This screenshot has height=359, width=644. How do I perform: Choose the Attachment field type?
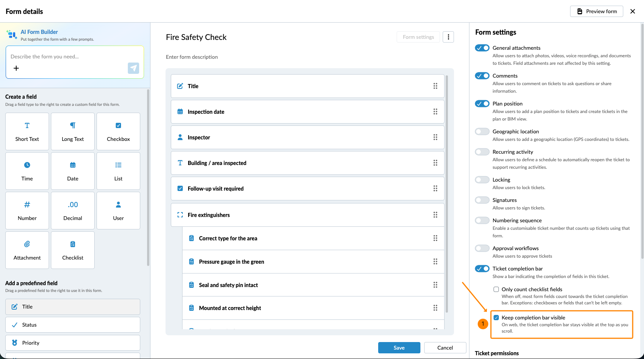[x=27, y=250]
